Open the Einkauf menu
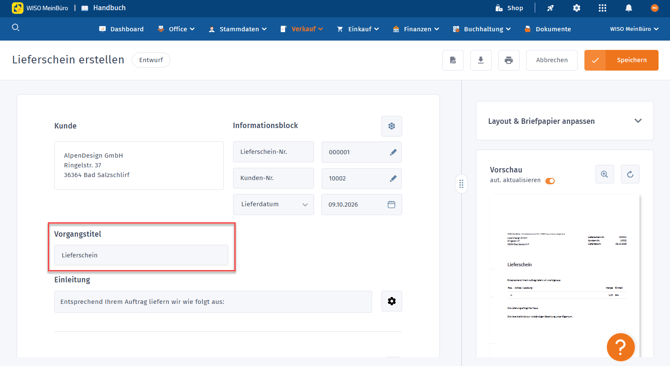 (x=358, y=29)
